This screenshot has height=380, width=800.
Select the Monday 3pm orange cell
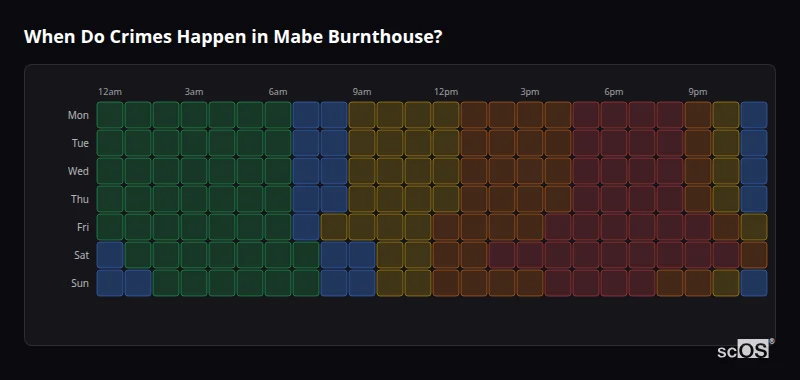pyautogui.click(x=530, y=115)
